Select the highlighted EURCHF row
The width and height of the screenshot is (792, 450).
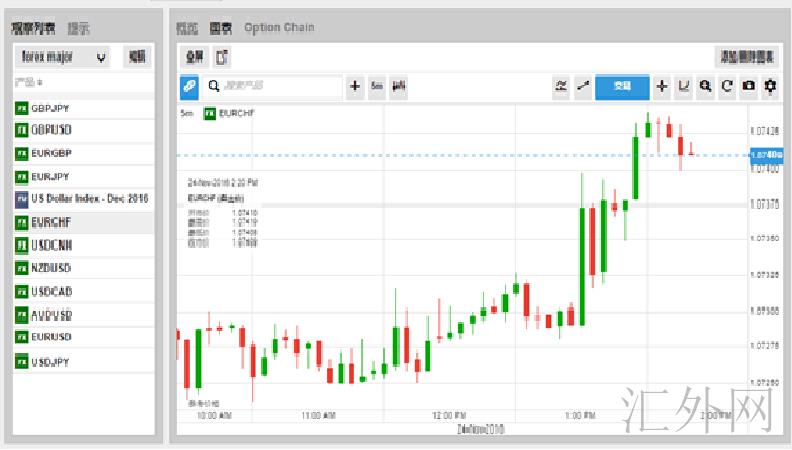[x=84, y=223]
